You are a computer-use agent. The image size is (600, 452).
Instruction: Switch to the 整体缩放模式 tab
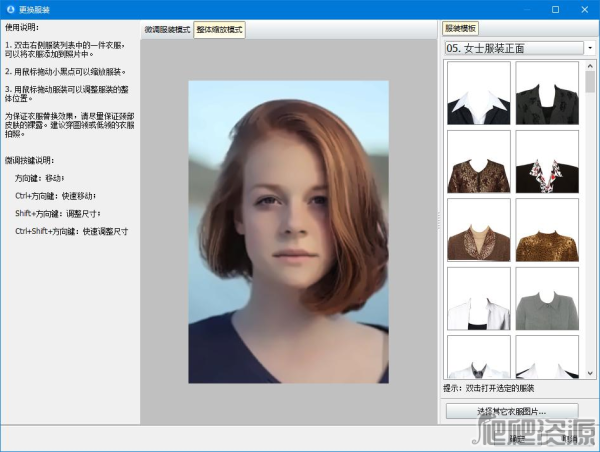point(219,30)
